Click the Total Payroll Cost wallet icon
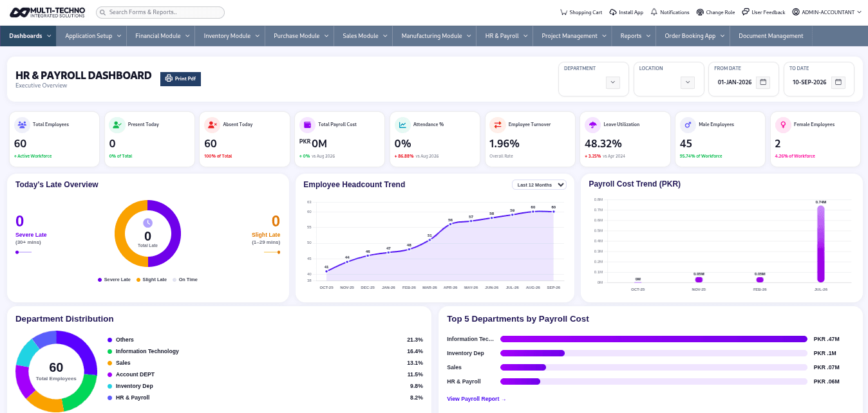Viewport: 868px width, 413px height. click(307, 125)
